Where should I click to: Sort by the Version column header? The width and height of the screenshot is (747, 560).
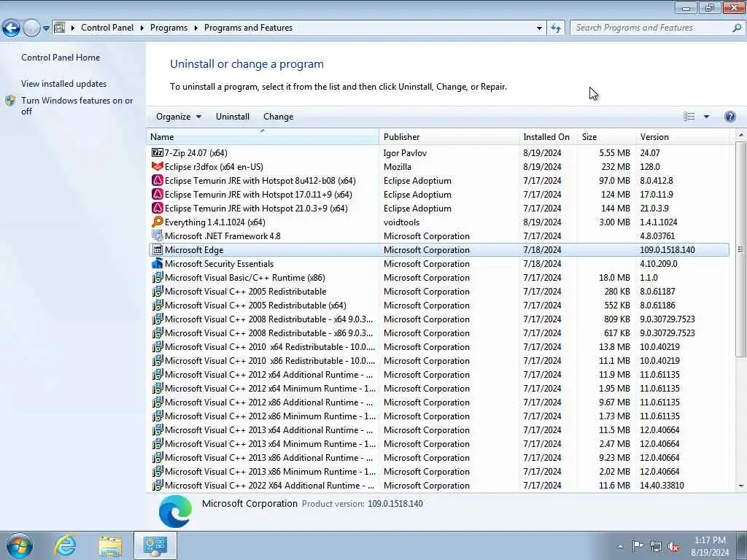pos(682,136)
